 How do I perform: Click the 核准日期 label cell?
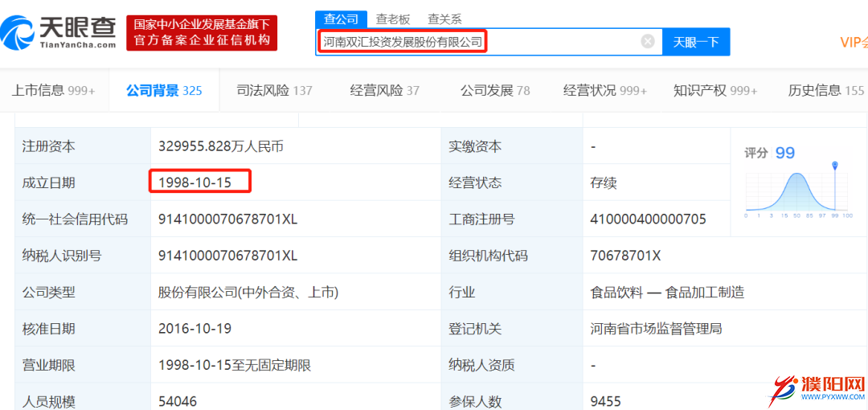(x=83, y=329)
